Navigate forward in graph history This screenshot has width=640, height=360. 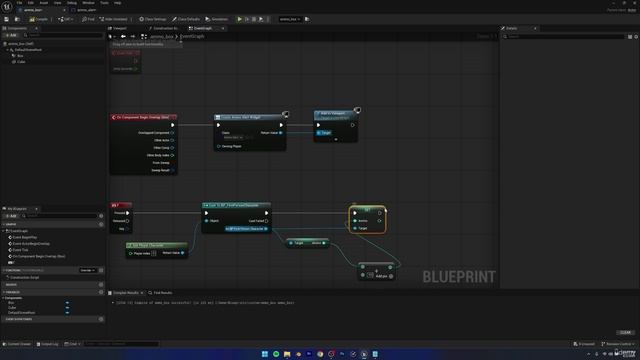point(133,36)
